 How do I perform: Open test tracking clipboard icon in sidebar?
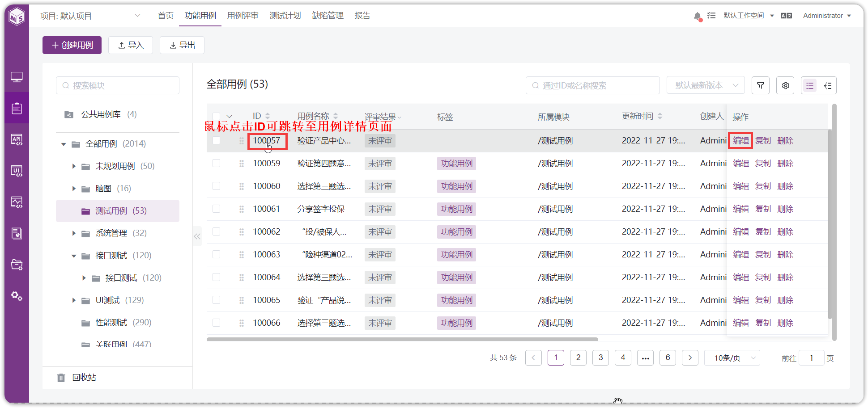(x=17, y=108)
